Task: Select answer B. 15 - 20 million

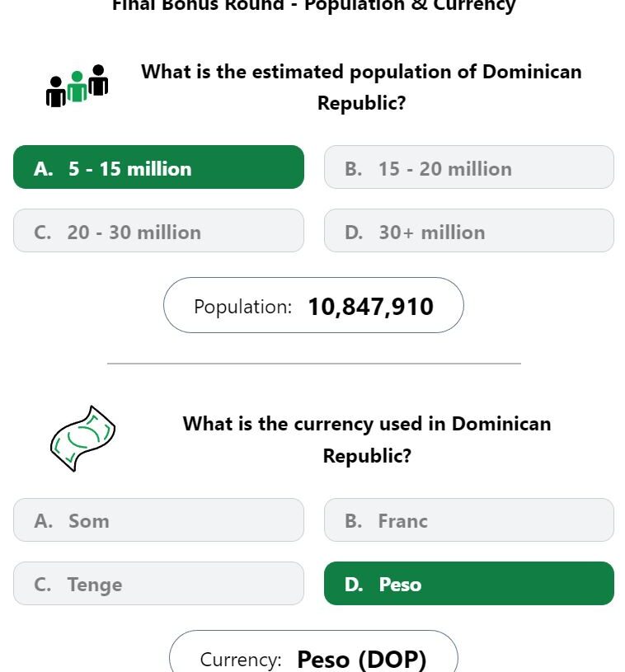Action: click(469, 167)
